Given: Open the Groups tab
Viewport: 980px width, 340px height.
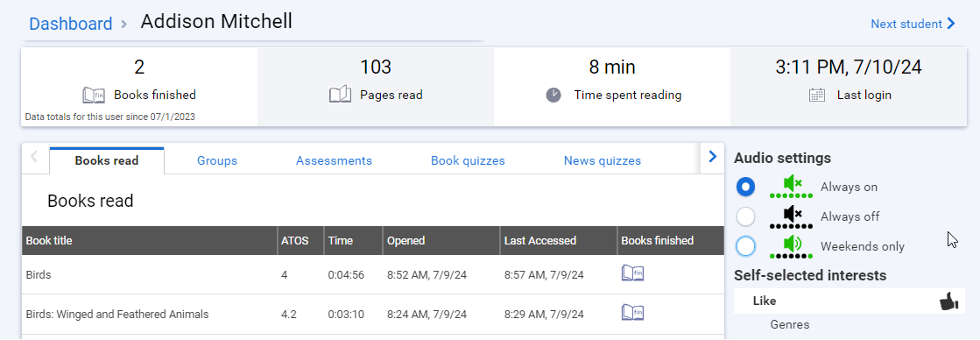Looking at the screenshot, I should 217,160.
